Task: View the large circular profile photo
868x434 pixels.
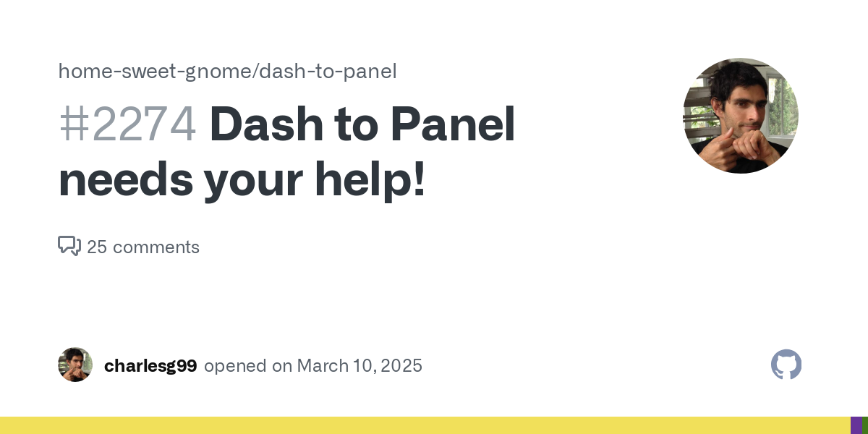Action: pyautogui.click(x=741, y=116)
